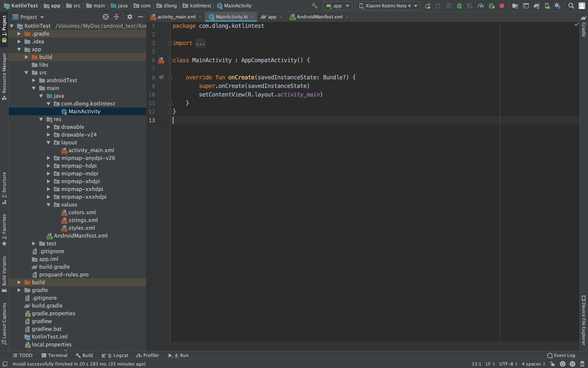Open the AVD Manager phone icon
The height and width of the screenshot is (368, 588).
[x=547, y=6]
